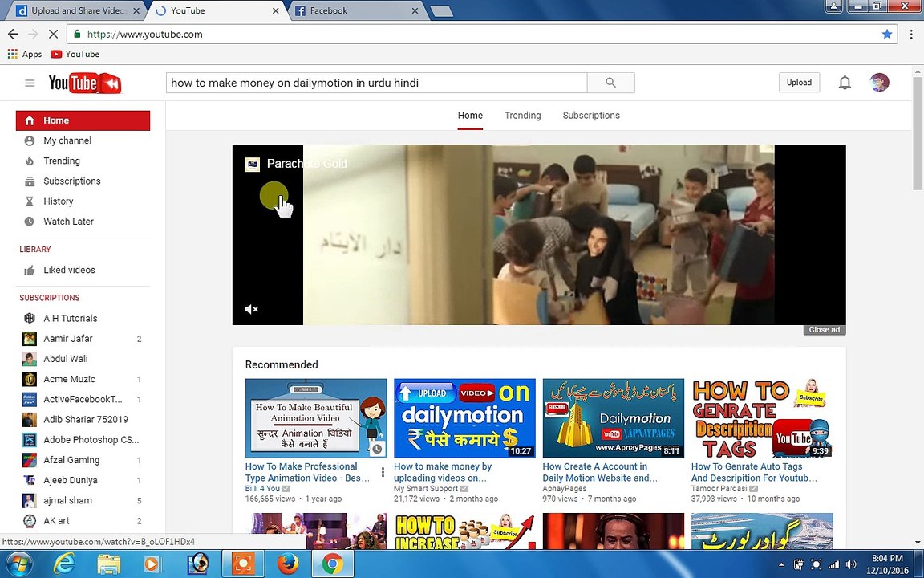
Task: Open Dailymotion account creation thumbnail
Action: coord(614,418)
